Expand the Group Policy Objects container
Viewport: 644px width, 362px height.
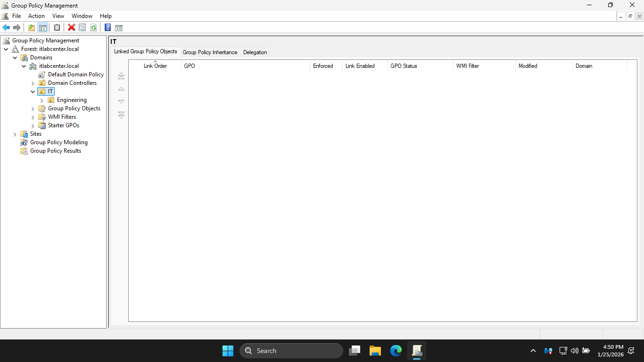33,109
